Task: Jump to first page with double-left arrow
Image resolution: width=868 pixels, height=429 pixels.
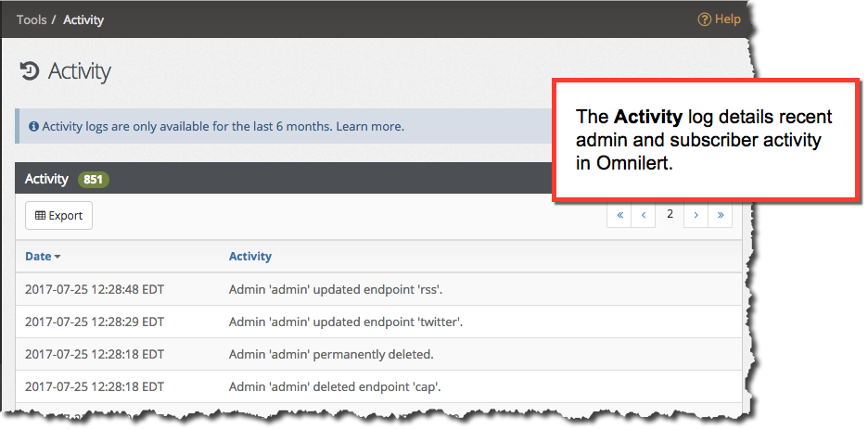Action: (x=620, y=215)
